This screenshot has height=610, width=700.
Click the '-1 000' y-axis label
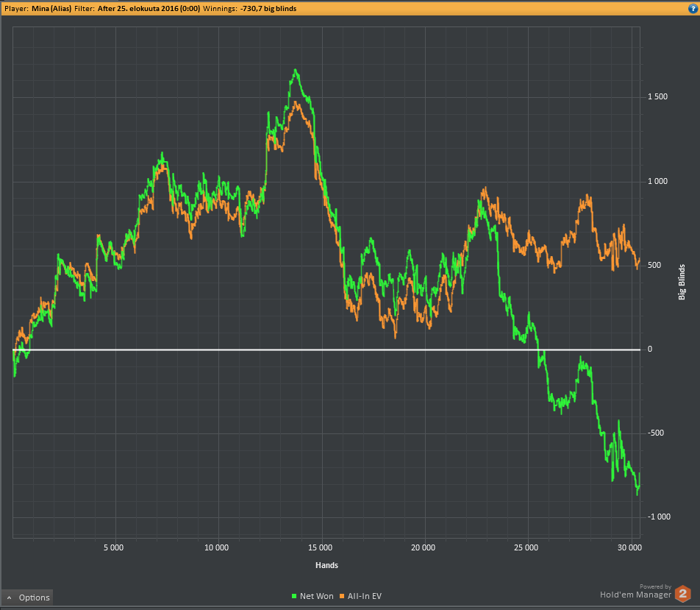click(x=659, y=517)
